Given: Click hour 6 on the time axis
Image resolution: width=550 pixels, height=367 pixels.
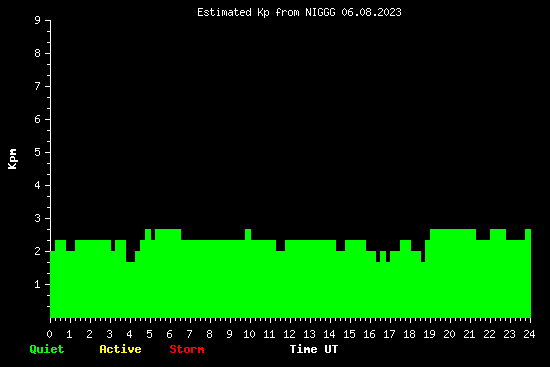Looking at the screenshot, I should click(x=169, y=334).
